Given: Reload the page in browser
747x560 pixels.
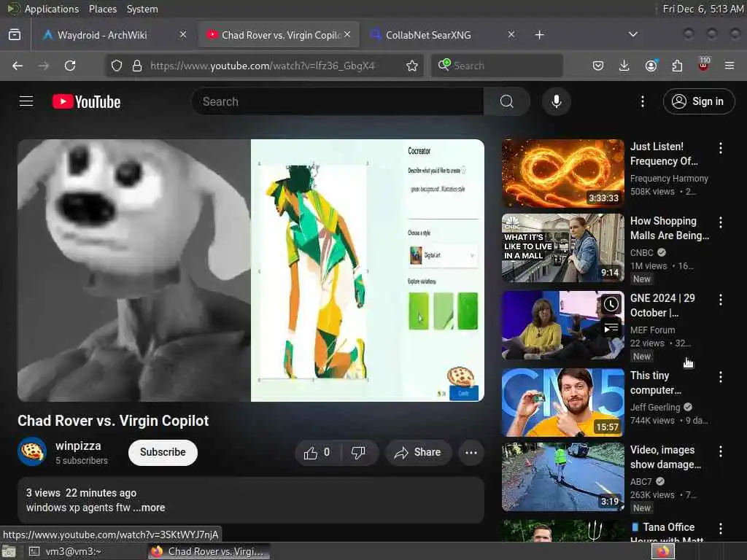Looking at the screenshot, I should pos(70,66).
